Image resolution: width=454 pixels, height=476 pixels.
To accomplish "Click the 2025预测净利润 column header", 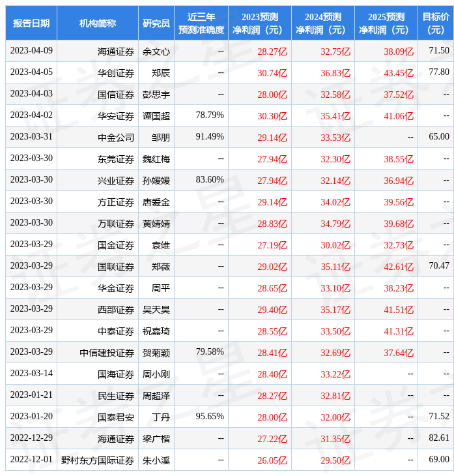I will 386,23.
